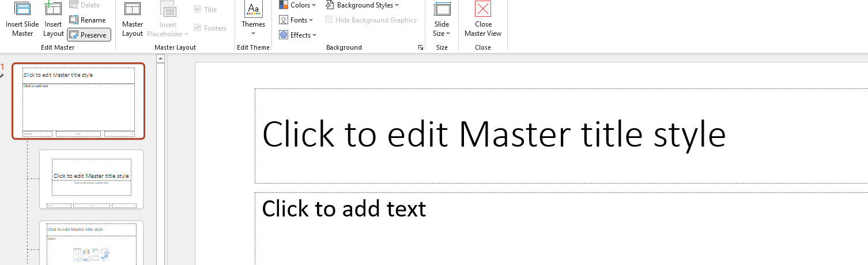Click the Insert Placeholder icon
Viewport: 868px width, 265px height.
[168, 9]
